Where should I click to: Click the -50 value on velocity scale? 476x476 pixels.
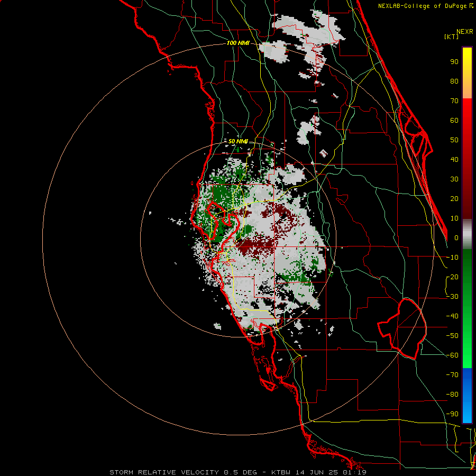(x=452, y=336)
